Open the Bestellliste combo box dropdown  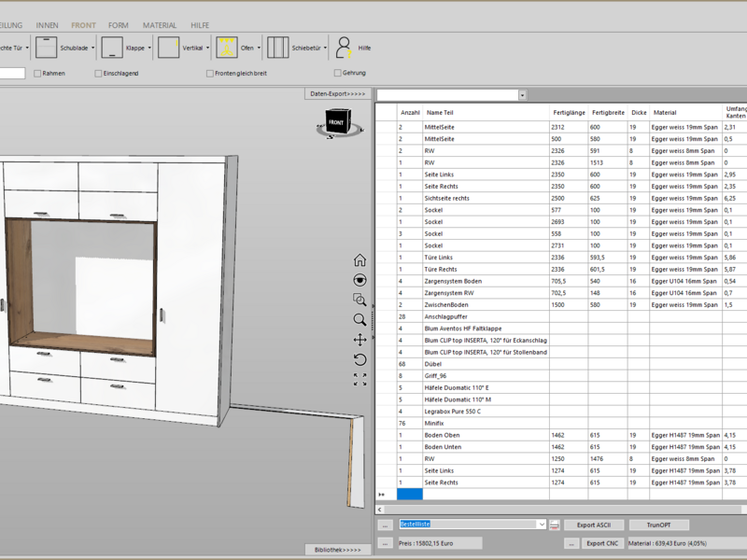(x=542, y=525)
